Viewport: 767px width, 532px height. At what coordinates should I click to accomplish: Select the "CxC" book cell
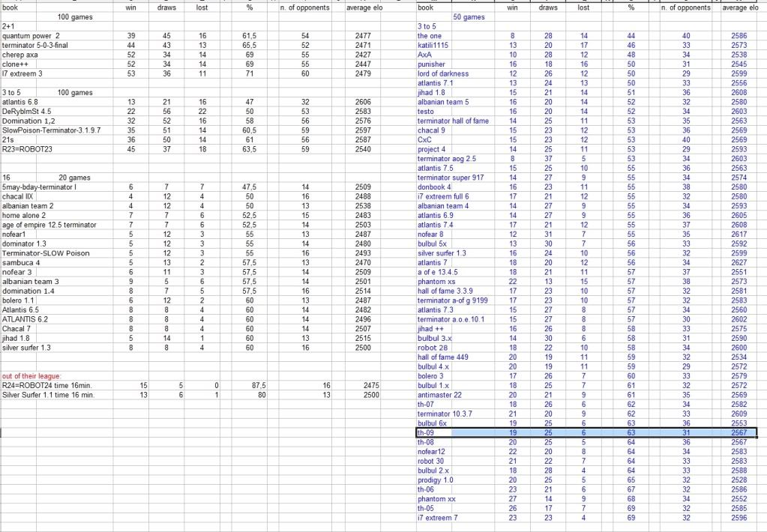pos(424,140)
